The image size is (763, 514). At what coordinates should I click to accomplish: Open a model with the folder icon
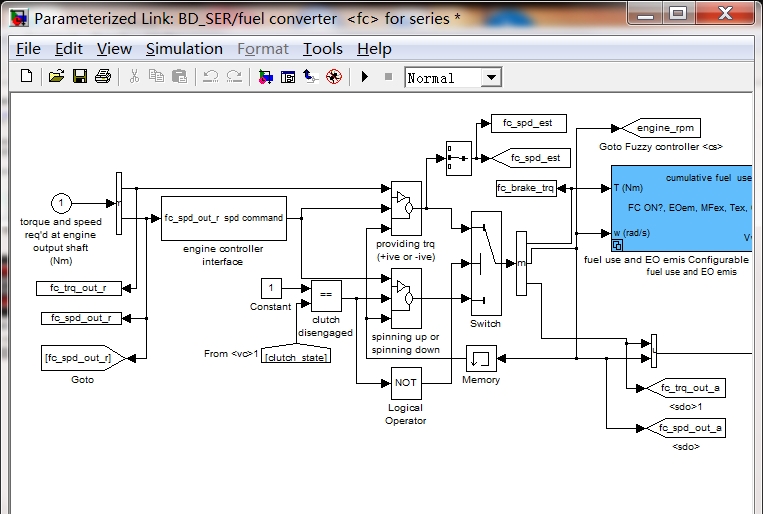(x=57, y=77)
